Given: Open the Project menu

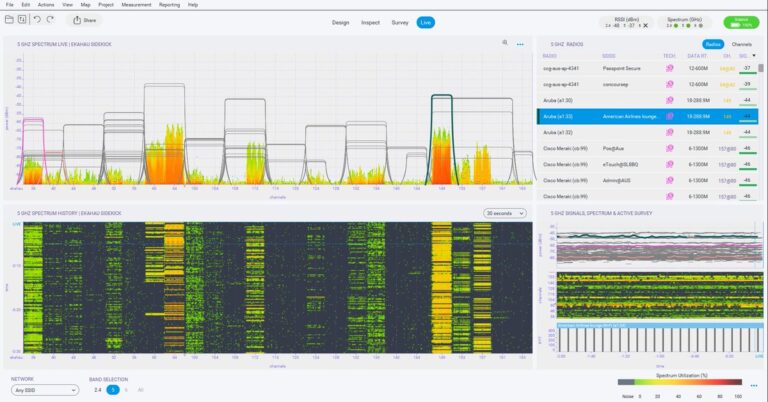Looking at the screenshot, I should (x=106, y=5).
